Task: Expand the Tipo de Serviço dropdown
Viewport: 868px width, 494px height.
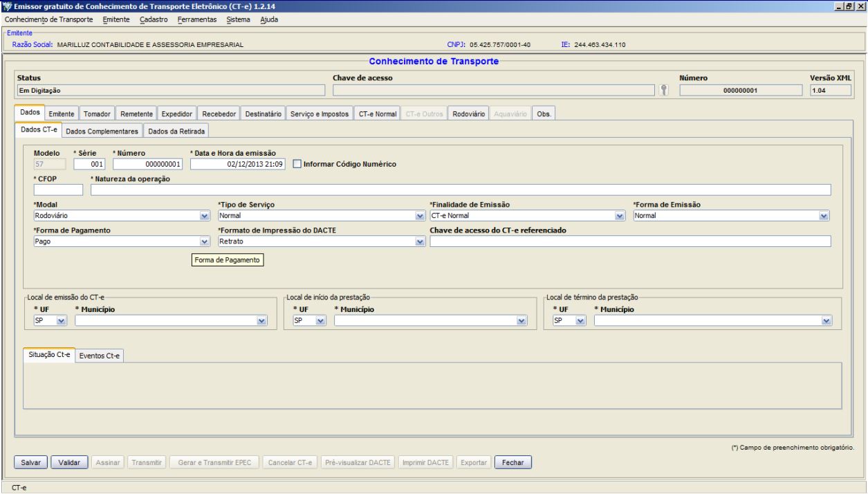Action: click(419, 216)
